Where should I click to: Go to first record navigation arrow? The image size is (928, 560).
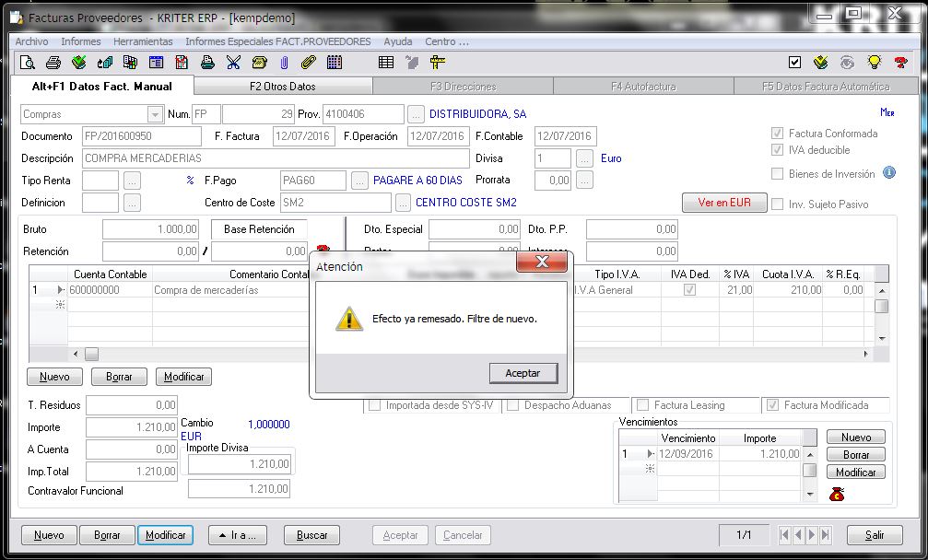point(785,534)
